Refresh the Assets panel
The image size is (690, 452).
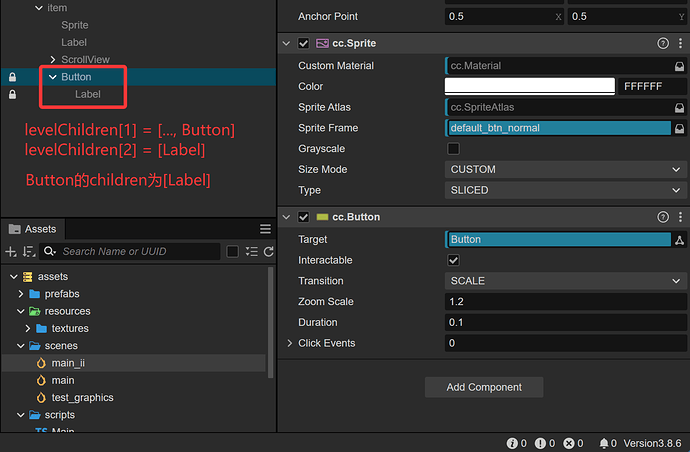click(268, 252)
